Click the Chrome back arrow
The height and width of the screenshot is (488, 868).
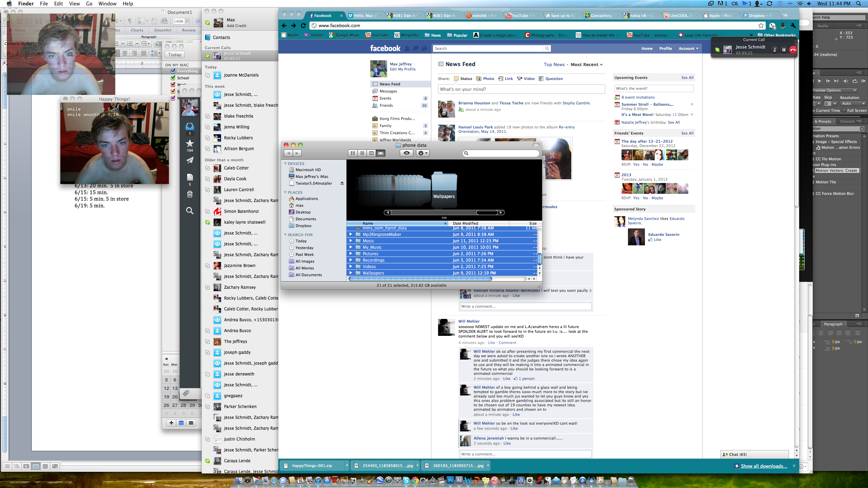(284, 25)
